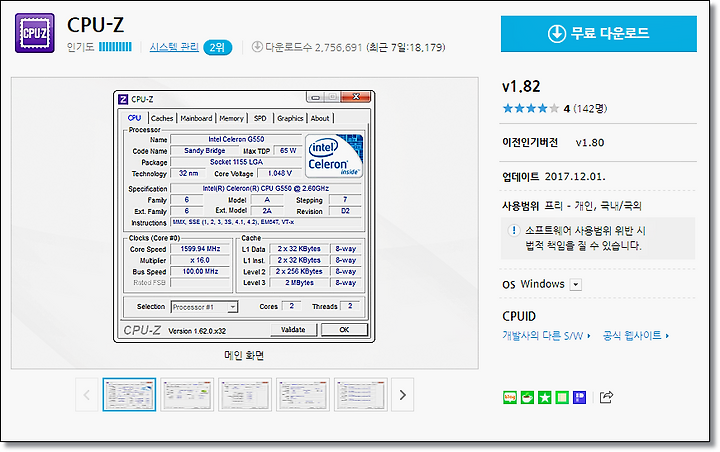Switch to the Mainboard tab

[196, 118]
